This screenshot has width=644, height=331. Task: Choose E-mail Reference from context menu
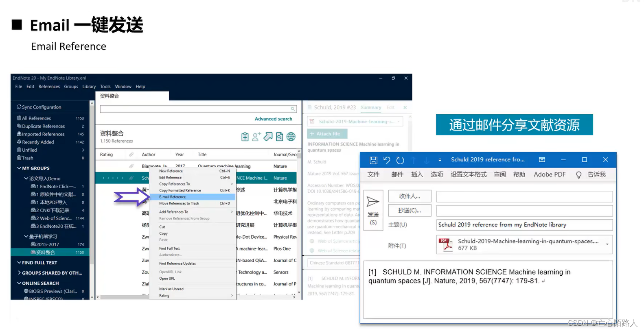[192, 197]
